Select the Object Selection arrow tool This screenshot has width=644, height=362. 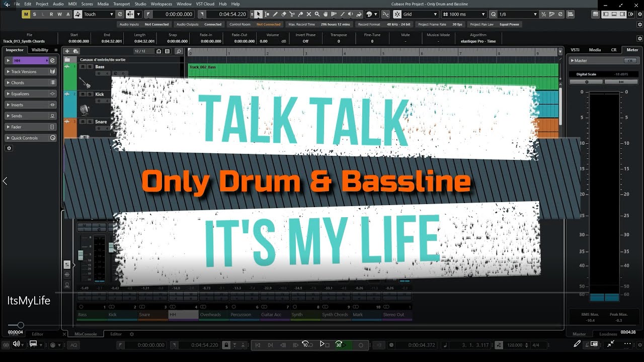click(x=258, y=14)
